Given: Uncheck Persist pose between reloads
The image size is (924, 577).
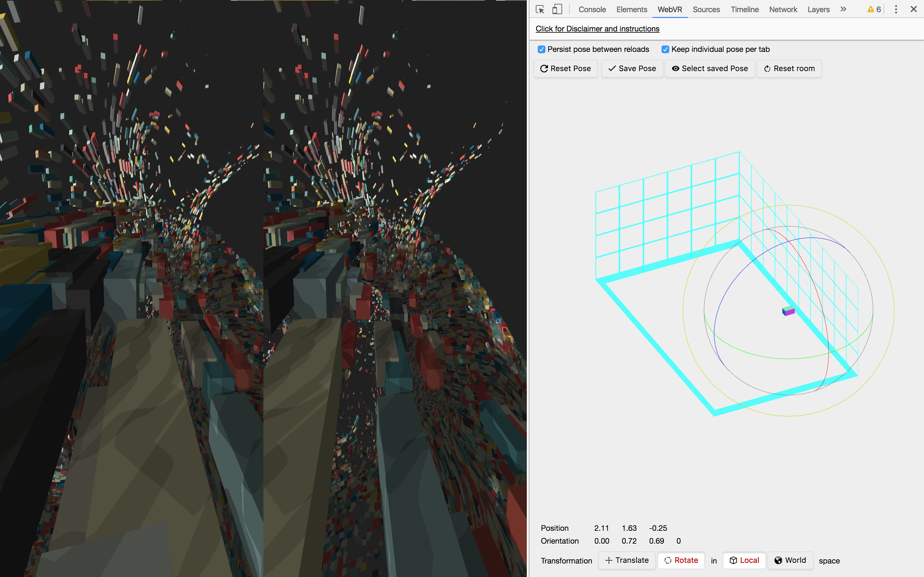Looking at the screenshot, I should click(542, 50).
